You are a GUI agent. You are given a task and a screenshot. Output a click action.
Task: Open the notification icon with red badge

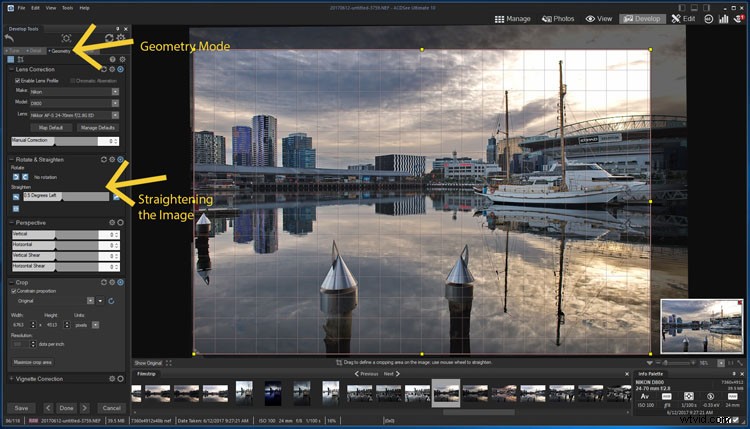click(739, 18)
